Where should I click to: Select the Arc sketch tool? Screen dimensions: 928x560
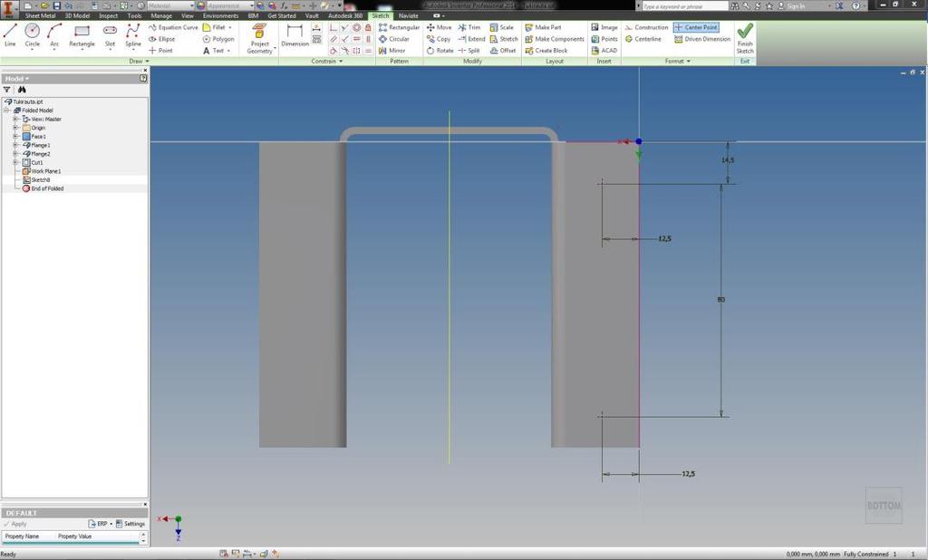tap(54, 35)
